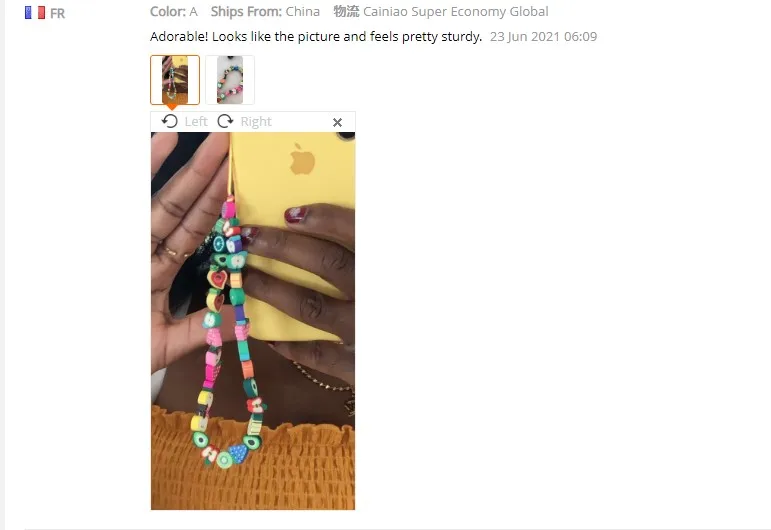Click the FR country code label
The height and width of the screenshot is (530, 771).
[58, 14]
